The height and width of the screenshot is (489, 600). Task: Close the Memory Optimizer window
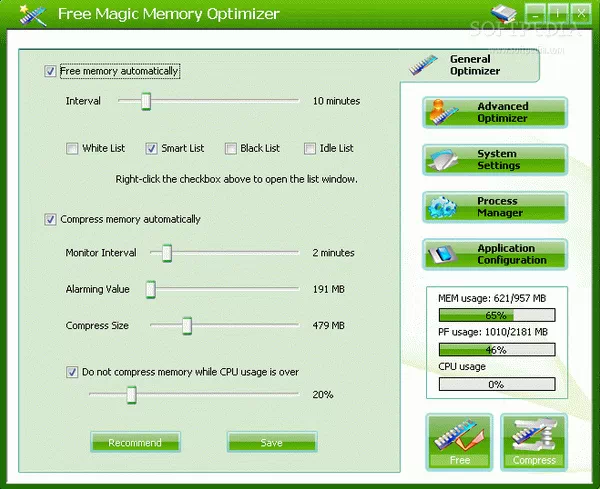coord(581,13)
